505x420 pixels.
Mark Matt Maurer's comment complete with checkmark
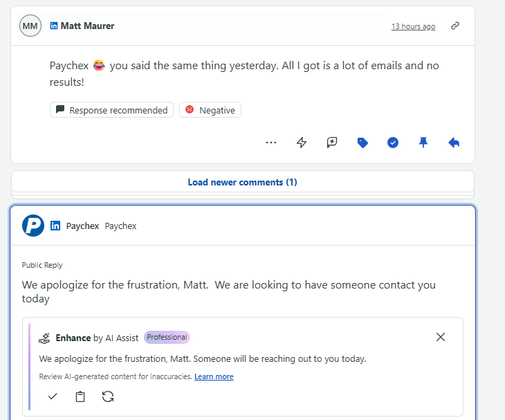pyautogui.click(x=393, y=143)
